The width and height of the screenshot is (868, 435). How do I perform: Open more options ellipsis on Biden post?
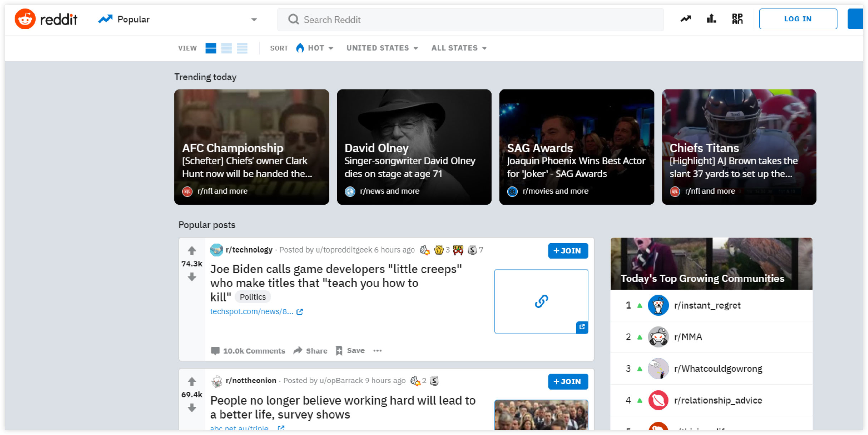[378, 351]
